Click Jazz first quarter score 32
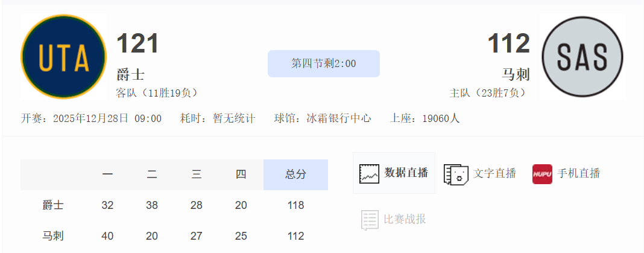The height and width of the screenshot is (253, 644). (x=107, y=205)
